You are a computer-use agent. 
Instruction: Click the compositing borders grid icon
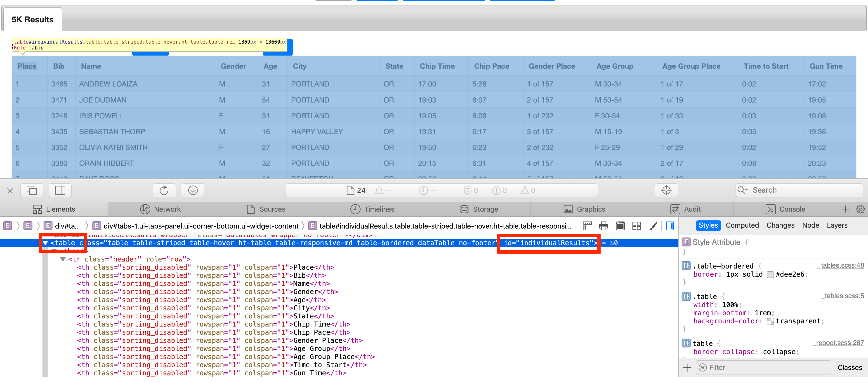coord(636,226)
